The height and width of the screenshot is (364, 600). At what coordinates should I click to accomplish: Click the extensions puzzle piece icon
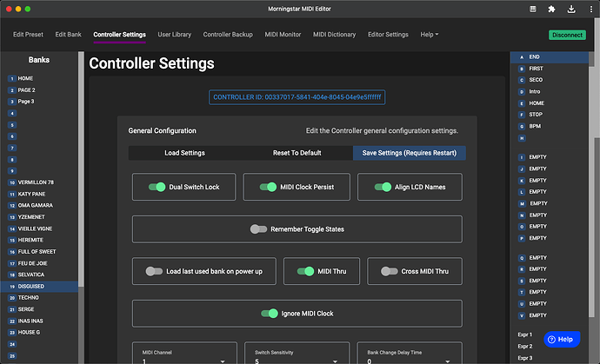click(x=551, y=9)
